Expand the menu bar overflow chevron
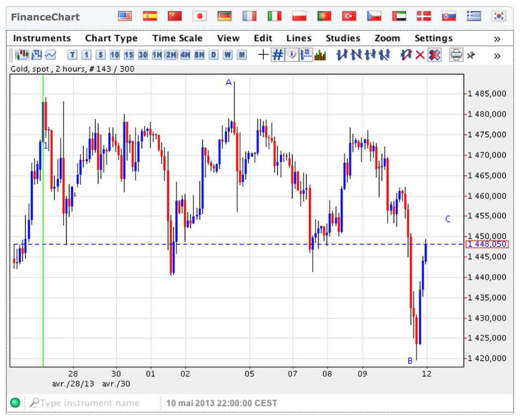 497,38
